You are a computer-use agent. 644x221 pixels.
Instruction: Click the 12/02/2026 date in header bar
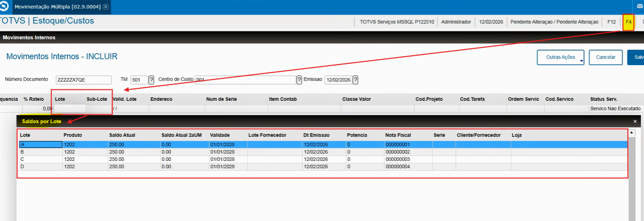pyautogui.click(x=491, y=22)
